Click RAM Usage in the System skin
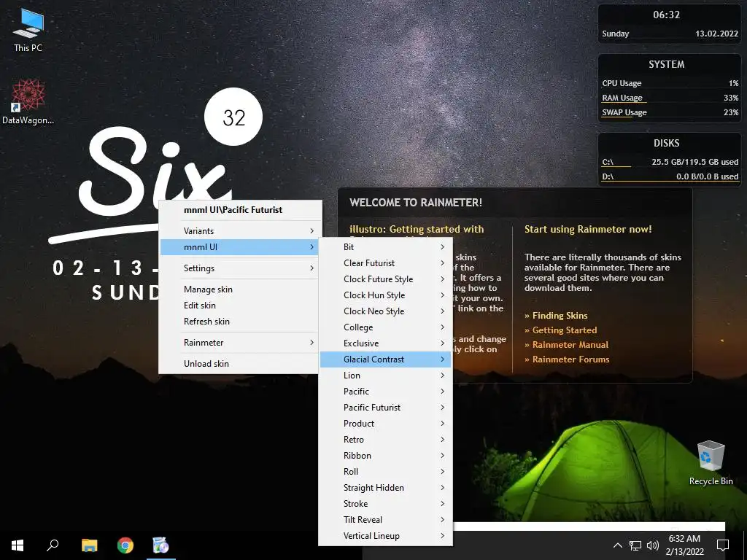The width and height of the screenshot is (747, 560). tap(622, 98)
